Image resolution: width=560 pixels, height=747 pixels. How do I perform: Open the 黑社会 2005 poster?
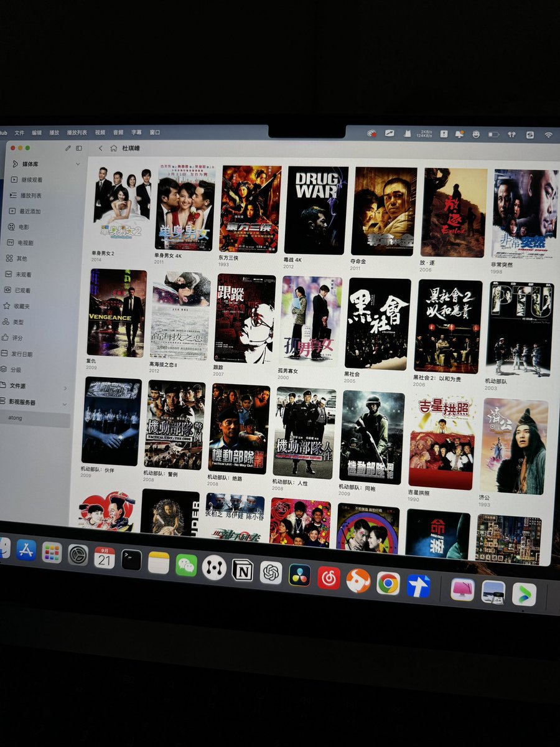pyautogui.click(x=378, y=324)
